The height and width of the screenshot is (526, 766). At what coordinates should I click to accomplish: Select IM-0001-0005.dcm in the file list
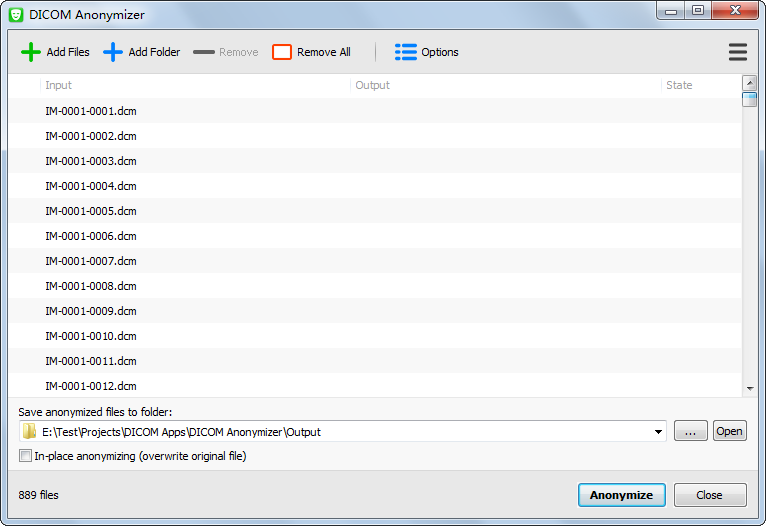[x=91, y=211]
